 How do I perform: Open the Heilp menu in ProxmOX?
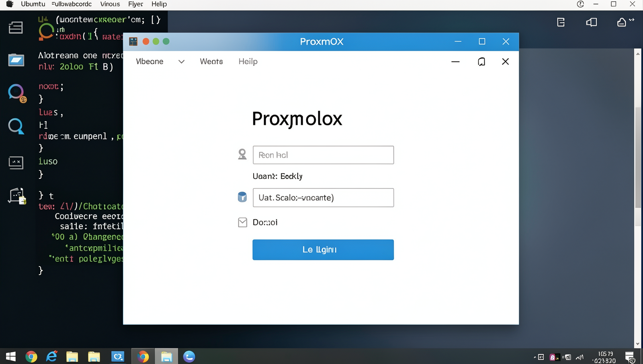(x=248, y=61)
